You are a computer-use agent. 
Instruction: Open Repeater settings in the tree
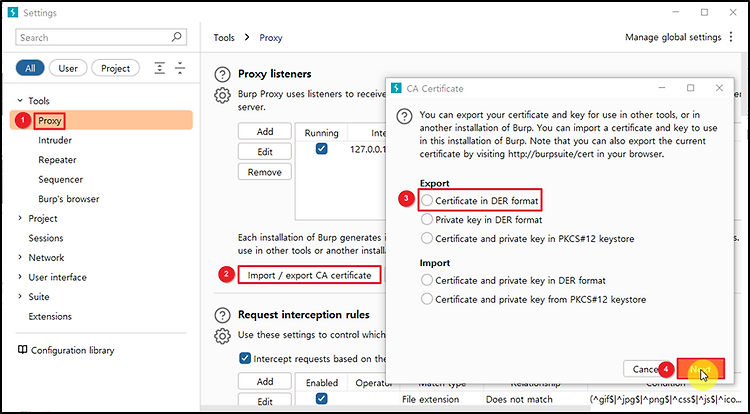coord(57,160)
